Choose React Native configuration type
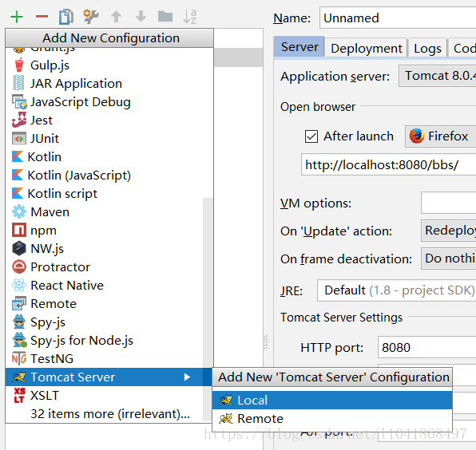The image size is (476, 450). coord(104,286)
